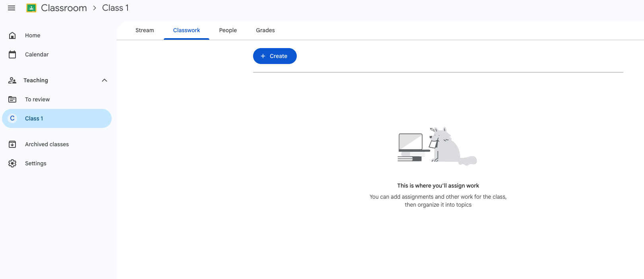Open Archived classes label in sidebar

47,144
